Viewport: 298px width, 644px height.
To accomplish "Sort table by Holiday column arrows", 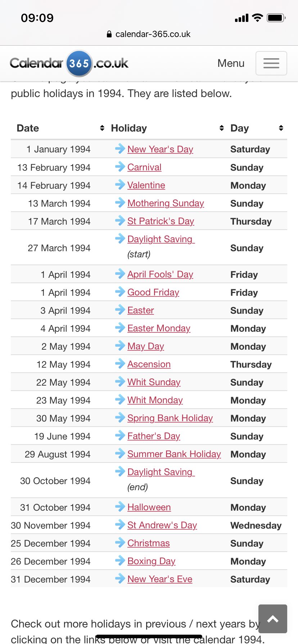I will (x=222, y=128).
